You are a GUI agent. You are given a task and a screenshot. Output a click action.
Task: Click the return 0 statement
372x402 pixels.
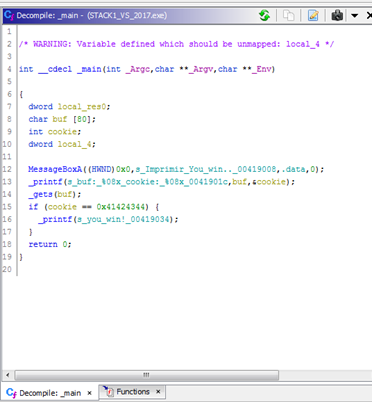(x=50, y=244)
